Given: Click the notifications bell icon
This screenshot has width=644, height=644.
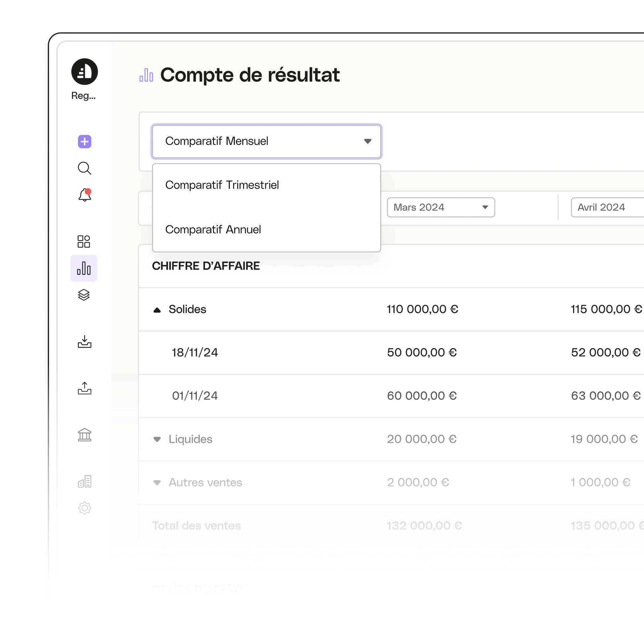Looking at the screenshot, I should coord(85,195).
